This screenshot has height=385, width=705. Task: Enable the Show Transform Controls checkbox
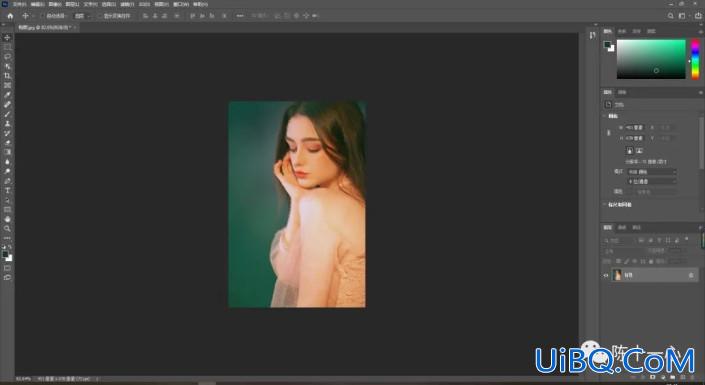[100, 16]
